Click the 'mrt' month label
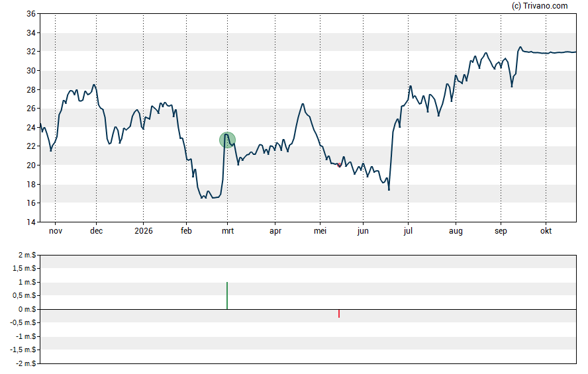The height and width of the screenshot is (374, 588). pyautogui.click(x=228, y=231)
